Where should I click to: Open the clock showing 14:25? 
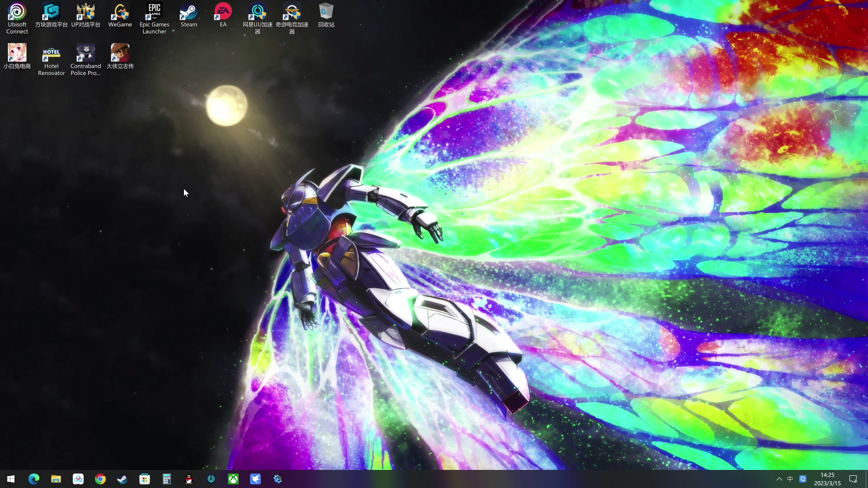827,479
